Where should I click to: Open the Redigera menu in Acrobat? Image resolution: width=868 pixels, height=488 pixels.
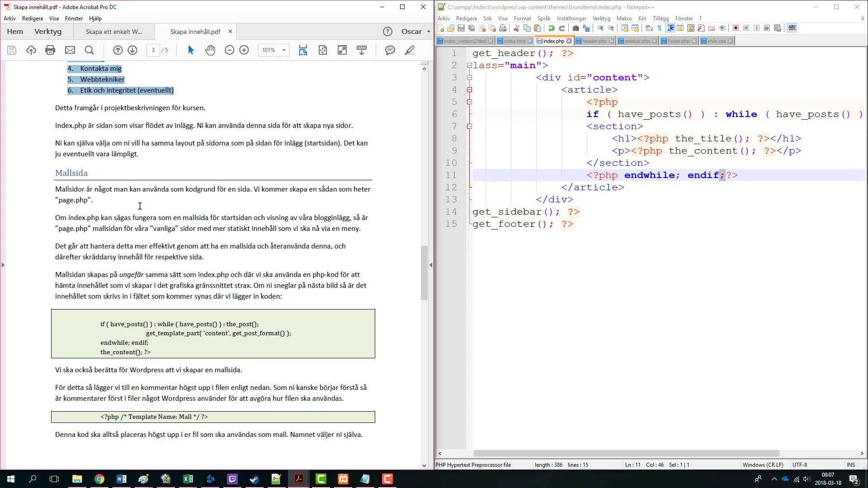coord(33,19)
